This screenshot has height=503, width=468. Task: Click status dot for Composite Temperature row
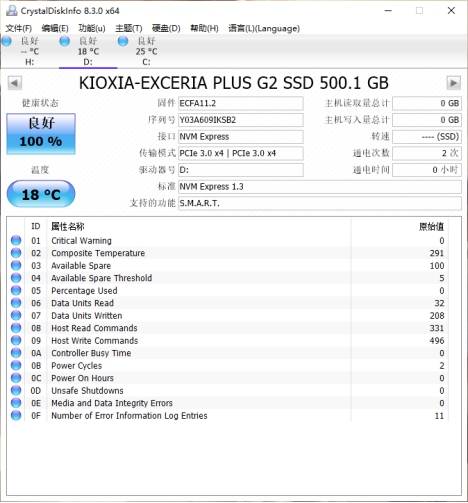tap(16, 253)
